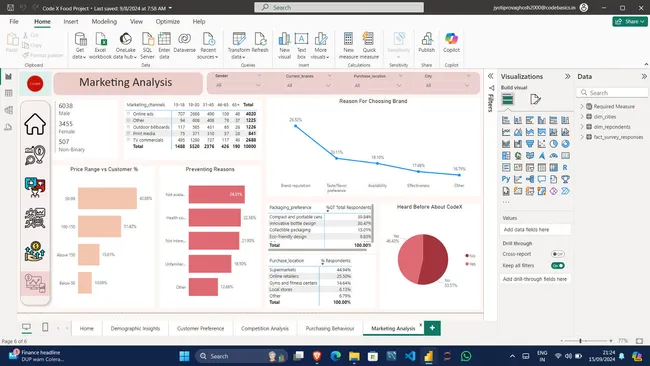The width and height of the screenshot is (650, 366).
Task: Expand the dim_cities table
Action: pyautogui.click(x=582, y=116)
